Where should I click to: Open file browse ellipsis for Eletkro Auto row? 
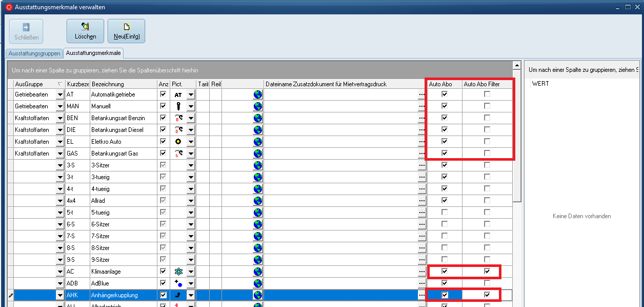coord(422,142)
